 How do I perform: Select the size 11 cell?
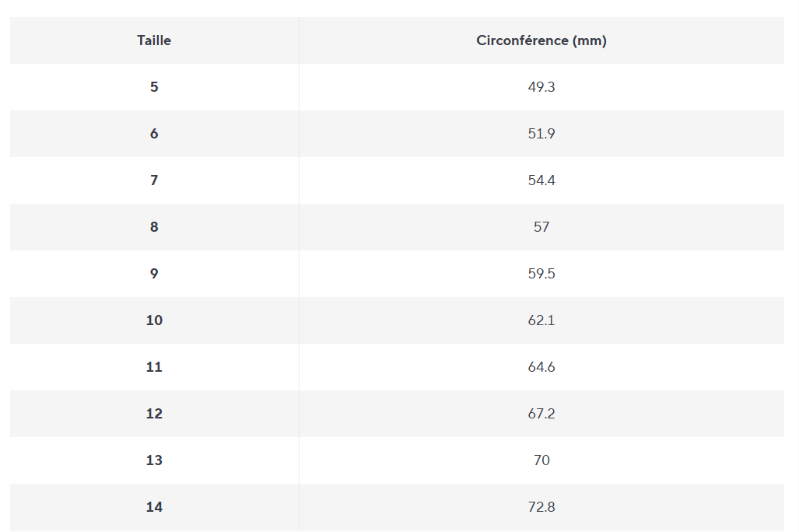154,367
